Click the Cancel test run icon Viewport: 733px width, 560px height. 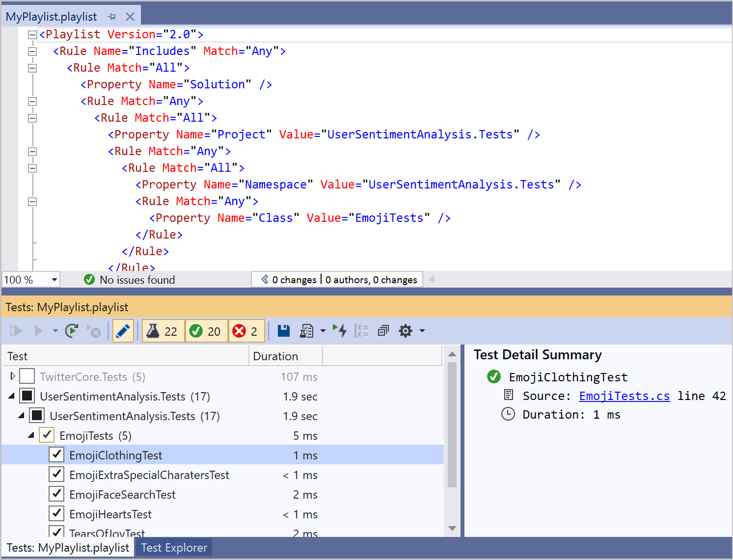coord(93,331)
